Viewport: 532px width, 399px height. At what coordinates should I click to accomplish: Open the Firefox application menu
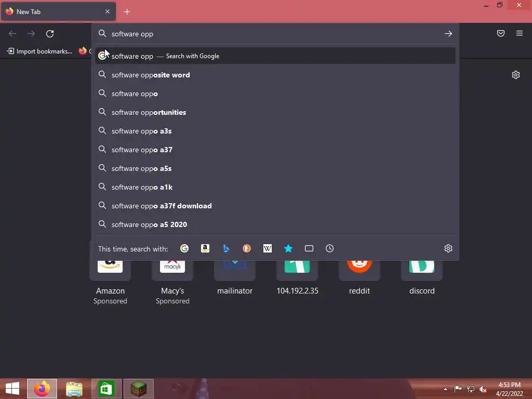[519, 33]
